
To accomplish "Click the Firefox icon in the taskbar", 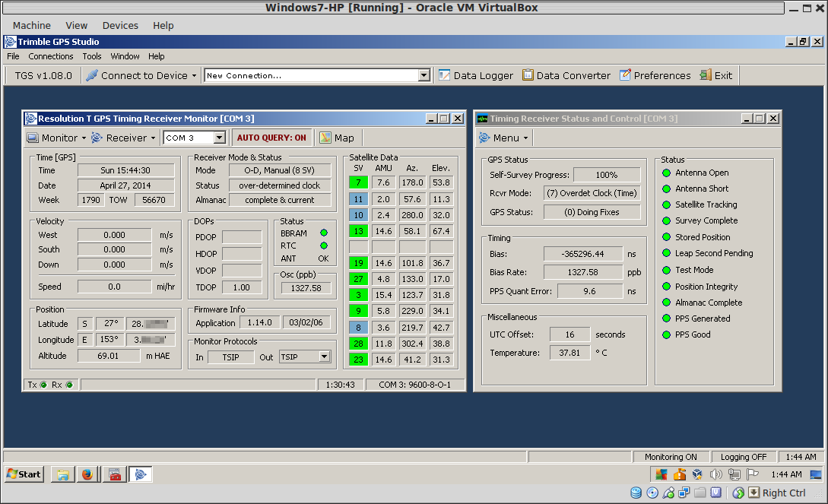I will click(87, 474).
